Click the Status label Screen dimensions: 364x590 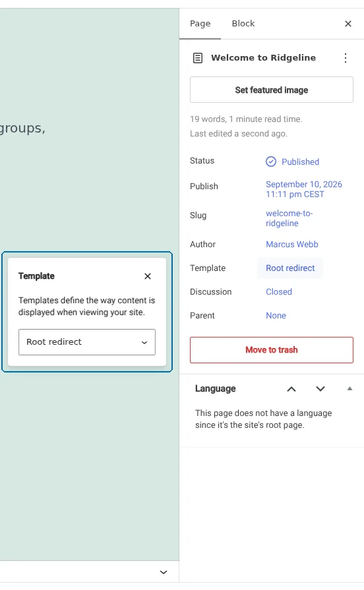pos(202,161)
